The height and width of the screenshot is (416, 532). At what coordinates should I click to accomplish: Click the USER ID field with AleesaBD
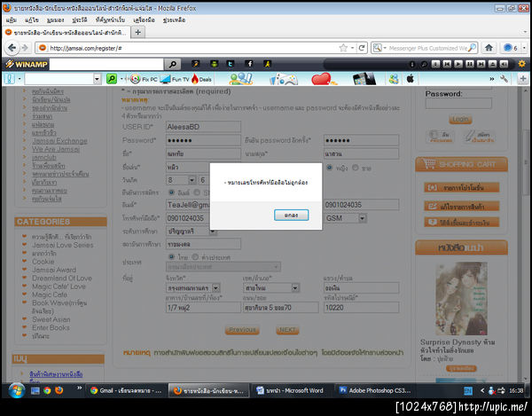pyautogui.click(x=203, y=127)
